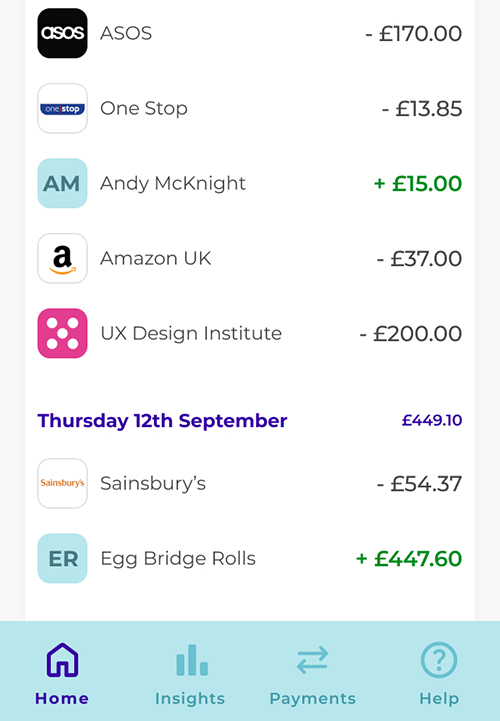Open the Egg Bridge Rolls +£447.60 transaction
500x721 pixels.
(x=250, y=558)
